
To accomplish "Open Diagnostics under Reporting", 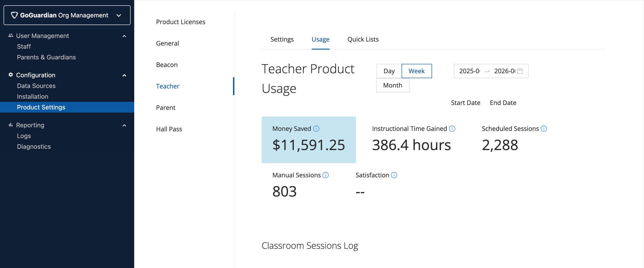I will (34, 147).
